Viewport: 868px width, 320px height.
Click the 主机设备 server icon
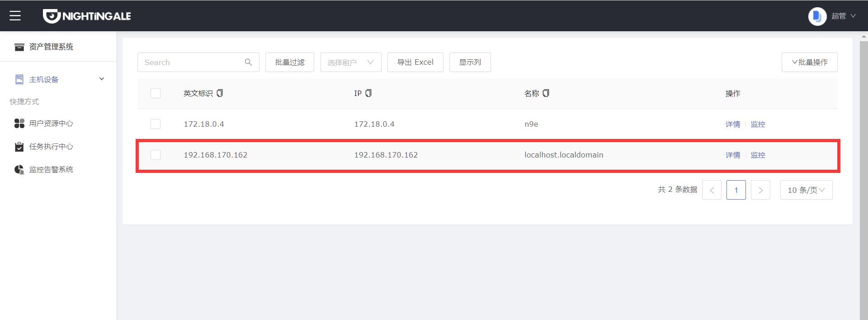pyautogui.click(x=19, y=80)
